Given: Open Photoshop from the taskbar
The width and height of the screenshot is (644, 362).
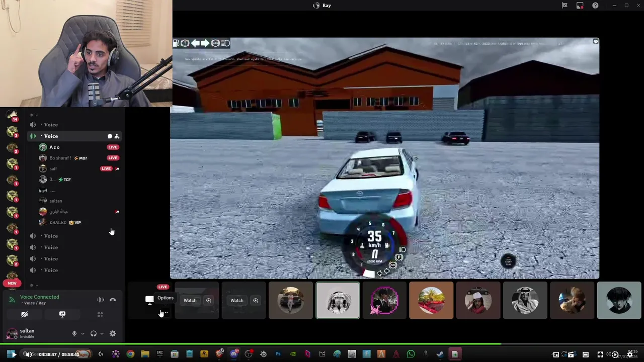Looking at the screenshot, I should [x=278, y=354].
